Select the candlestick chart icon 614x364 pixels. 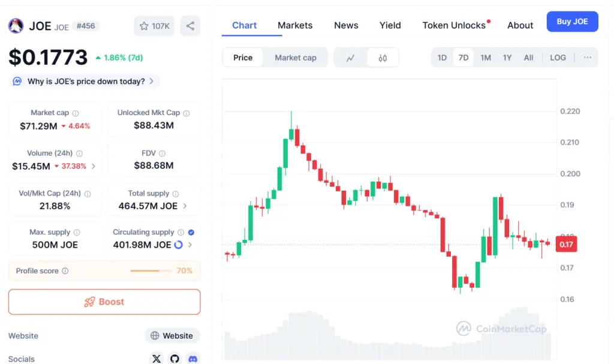coord(382,57)
